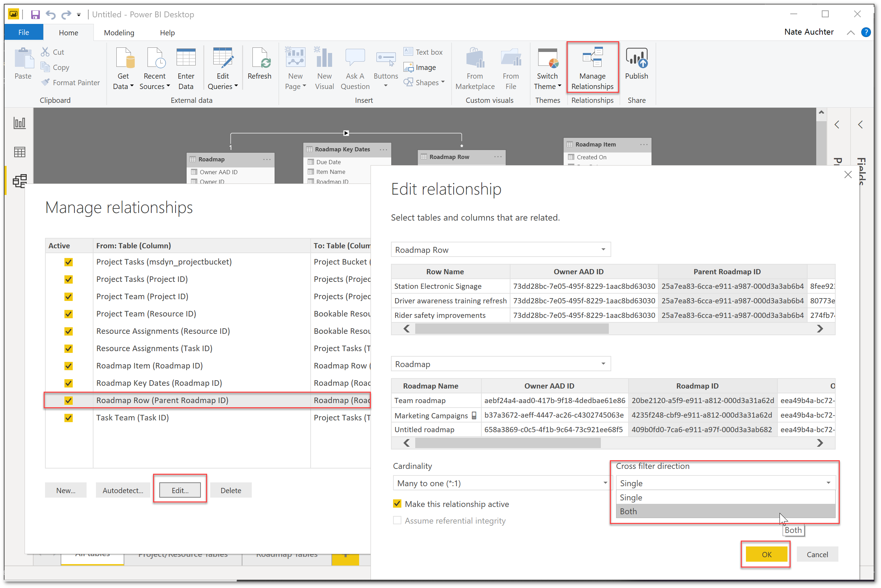Toggle Active for Roadmap Item (Roadmap ID)
The width and height of the screenshot is (881, 588).
point(68,366)
